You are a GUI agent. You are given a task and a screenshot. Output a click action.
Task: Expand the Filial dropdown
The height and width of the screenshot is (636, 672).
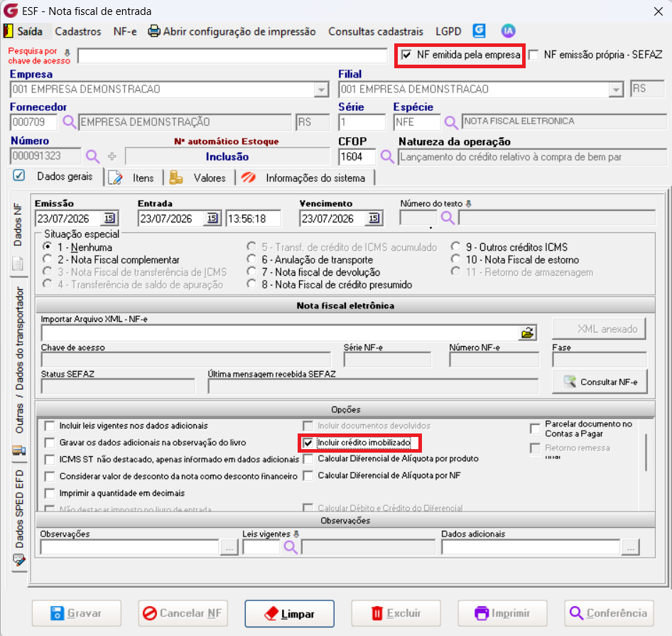(616, 90)
